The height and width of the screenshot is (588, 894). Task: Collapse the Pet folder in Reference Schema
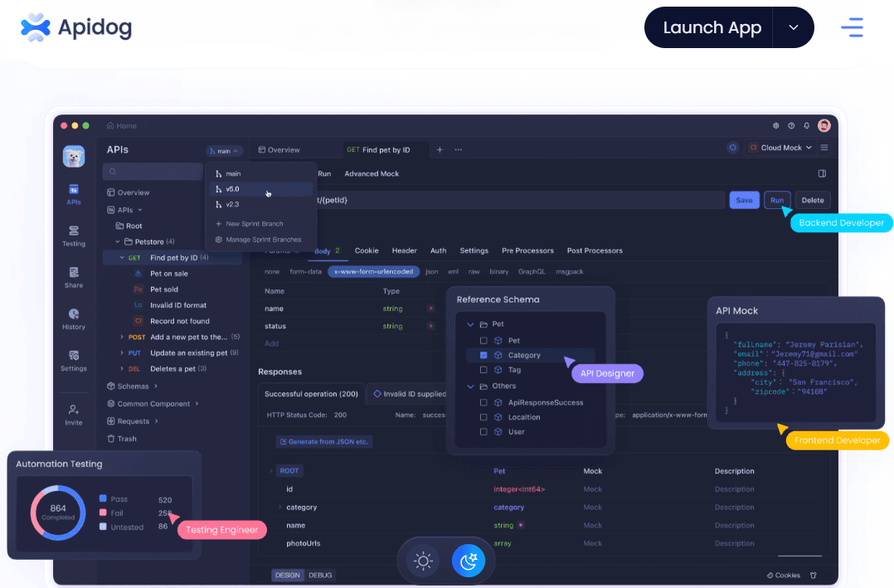tap(470, 324)
